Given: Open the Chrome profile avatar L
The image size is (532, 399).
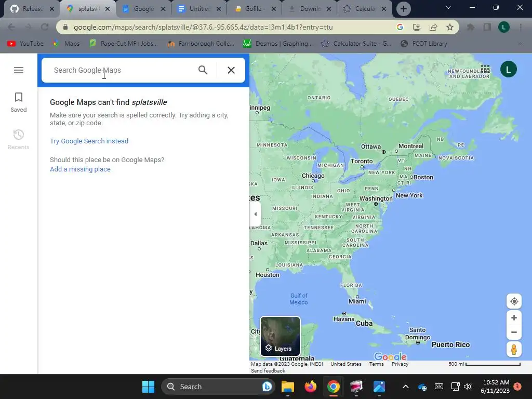Looking at the screenshot, I should pos(504,27).
